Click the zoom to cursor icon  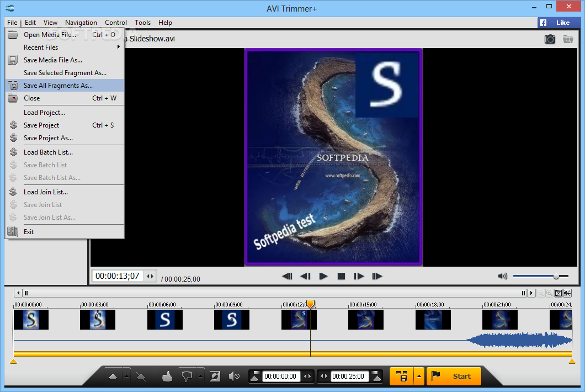[567, 293]
